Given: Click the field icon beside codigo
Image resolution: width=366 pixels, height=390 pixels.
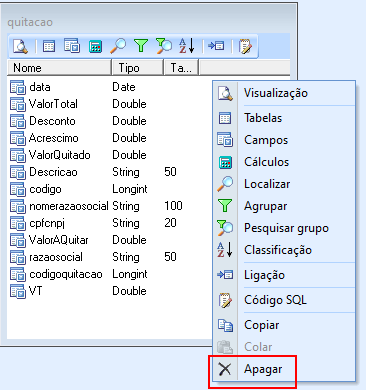Looking at the screenshot, I should (x=18, y=190).
